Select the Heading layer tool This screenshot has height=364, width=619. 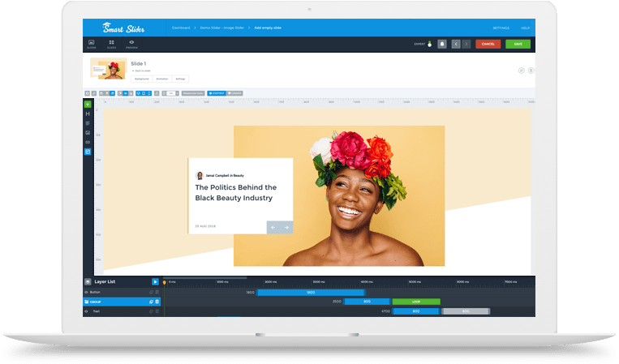88,113
